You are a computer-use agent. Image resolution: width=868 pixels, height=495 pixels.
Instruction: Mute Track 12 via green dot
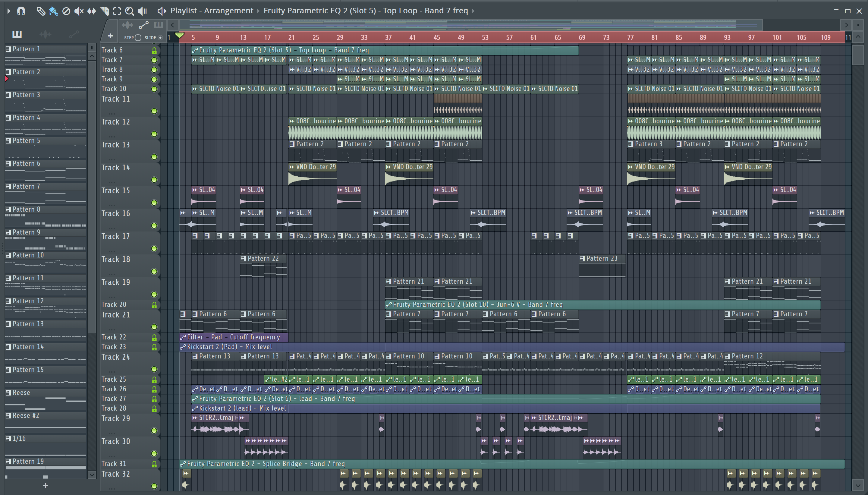tap(154, 134)
